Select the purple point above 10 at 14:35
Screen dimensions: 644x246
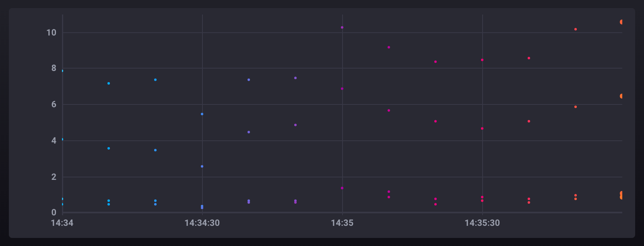(342, 27)
